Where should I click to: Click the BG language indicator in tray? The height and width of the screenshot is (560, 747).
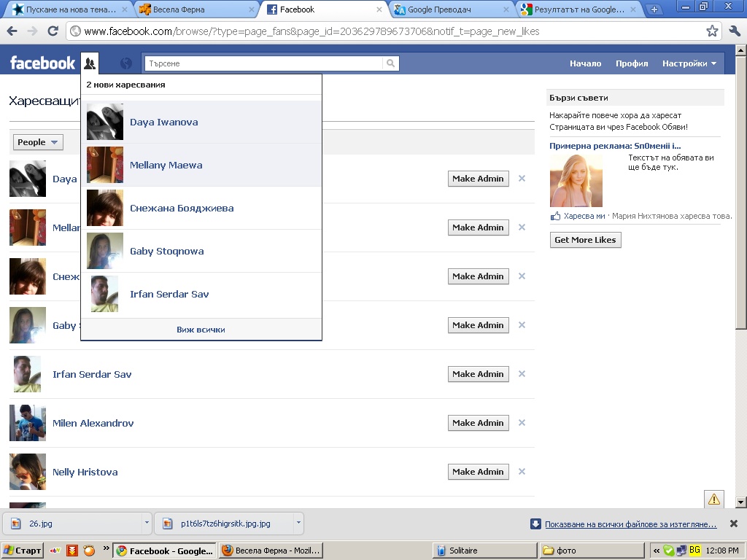pyautogui.click(x=694, y=550)
